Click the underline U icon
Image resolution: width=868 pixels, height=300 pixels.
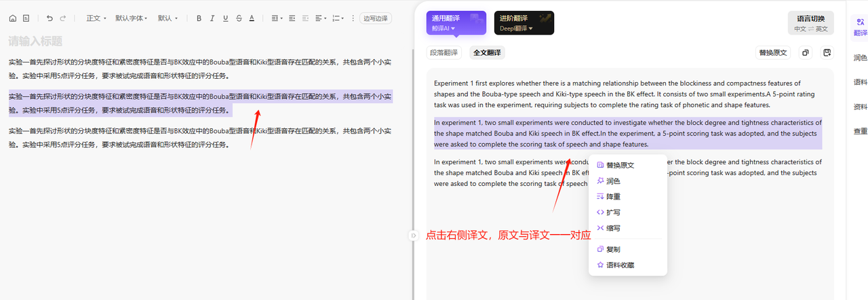(225, 18)
